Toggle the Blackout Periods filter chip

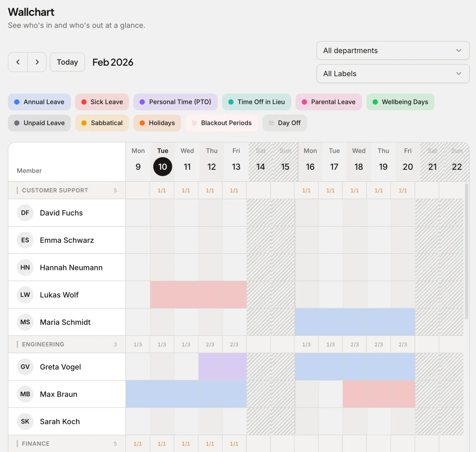pyautogui.click(x=222, y=123)
